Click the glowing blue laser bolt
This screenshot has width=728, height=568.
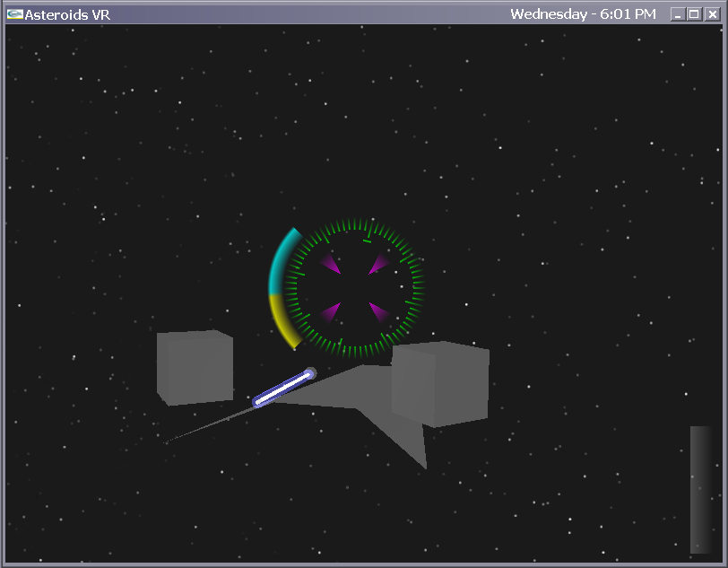pos(284,388)
